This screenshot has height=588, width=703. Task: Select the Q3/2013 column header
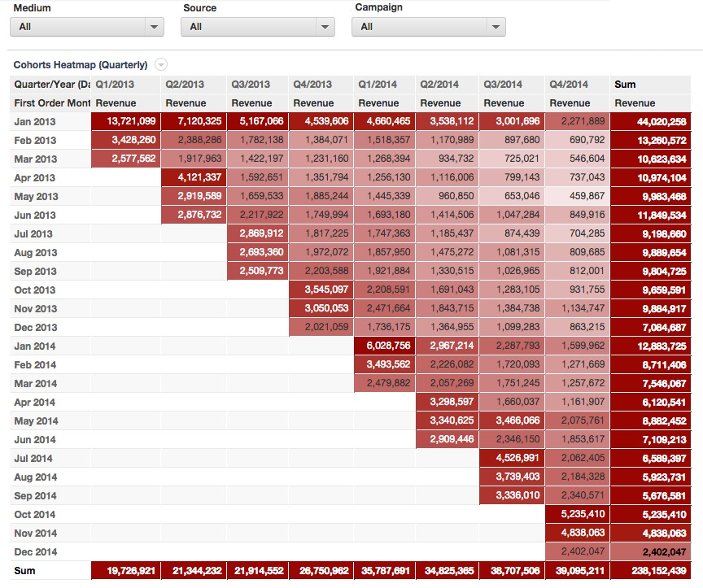pyautogui.click(x=258, y=85)
